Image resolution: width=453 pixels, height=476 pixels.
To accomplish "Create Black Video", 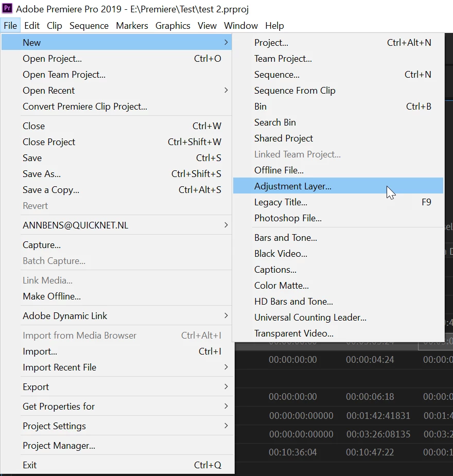I will 338,254.
